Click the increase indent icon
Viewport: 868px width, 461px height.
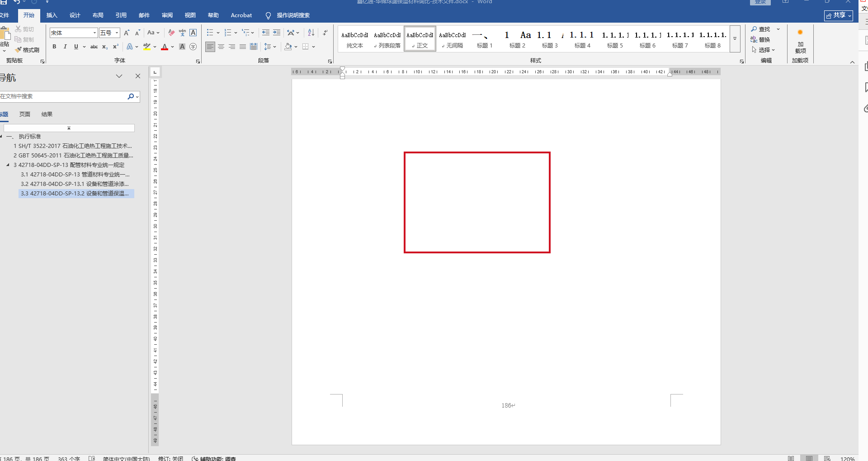point(277,33)
